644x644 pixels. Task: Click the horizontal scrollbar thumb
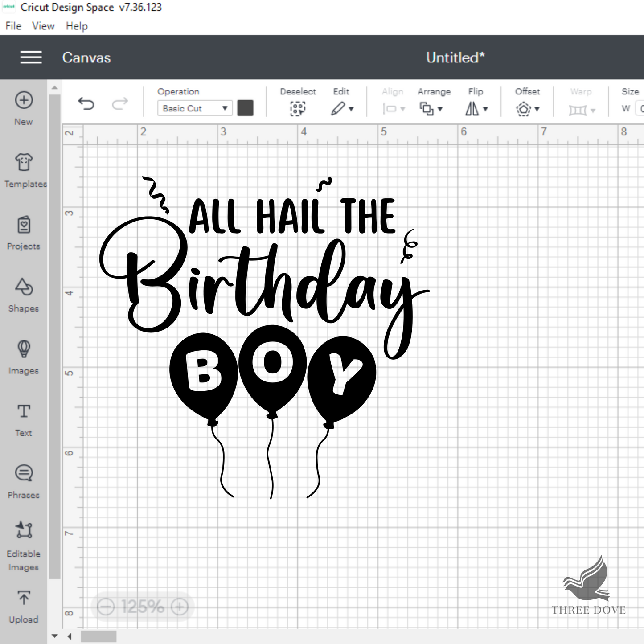click(x=98, y=636)
